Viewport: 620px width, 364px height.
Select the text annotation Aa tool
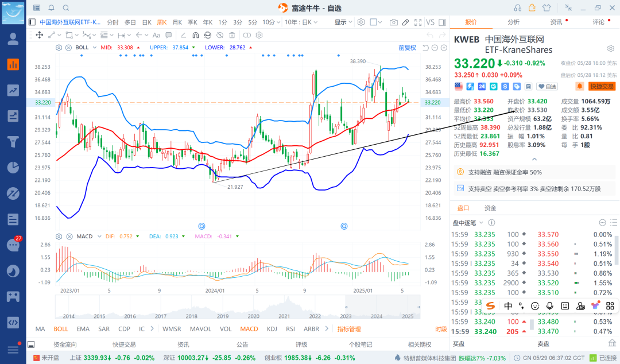(156, 35)
